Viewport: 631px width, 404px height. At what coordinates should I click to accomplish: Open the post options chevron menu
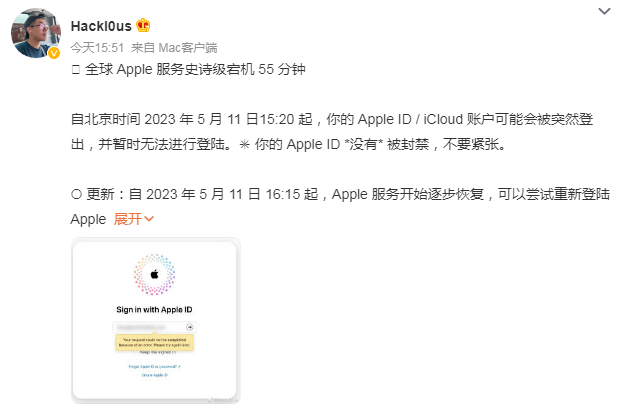(x=604, y=11)
